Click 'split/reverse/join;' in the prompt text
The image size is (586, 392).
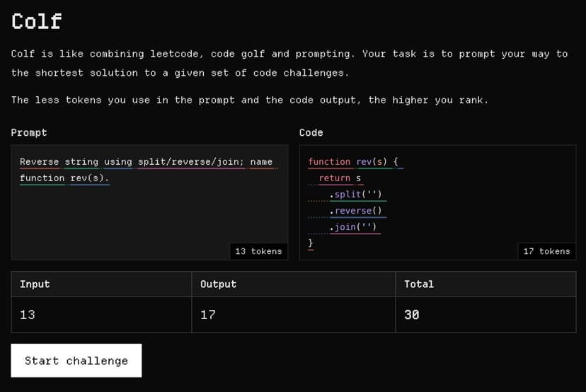coord(190,162)
